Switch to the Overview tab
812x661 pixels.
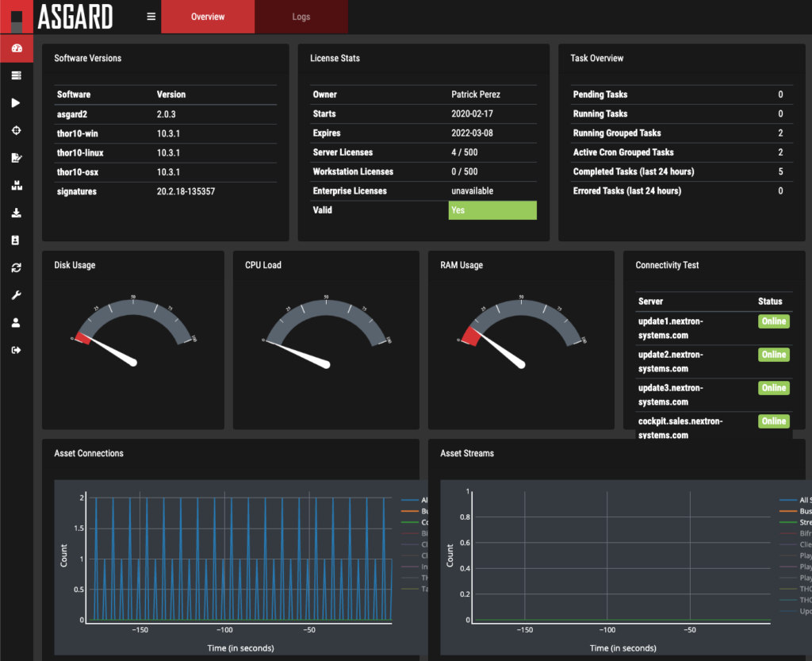point(208,17)
